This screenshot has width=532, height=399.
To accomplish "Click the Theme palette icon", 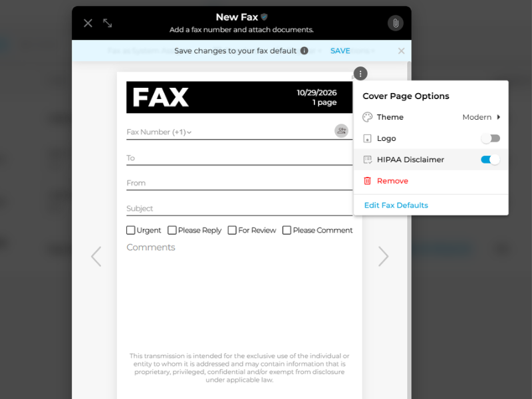I will point(368,117).
